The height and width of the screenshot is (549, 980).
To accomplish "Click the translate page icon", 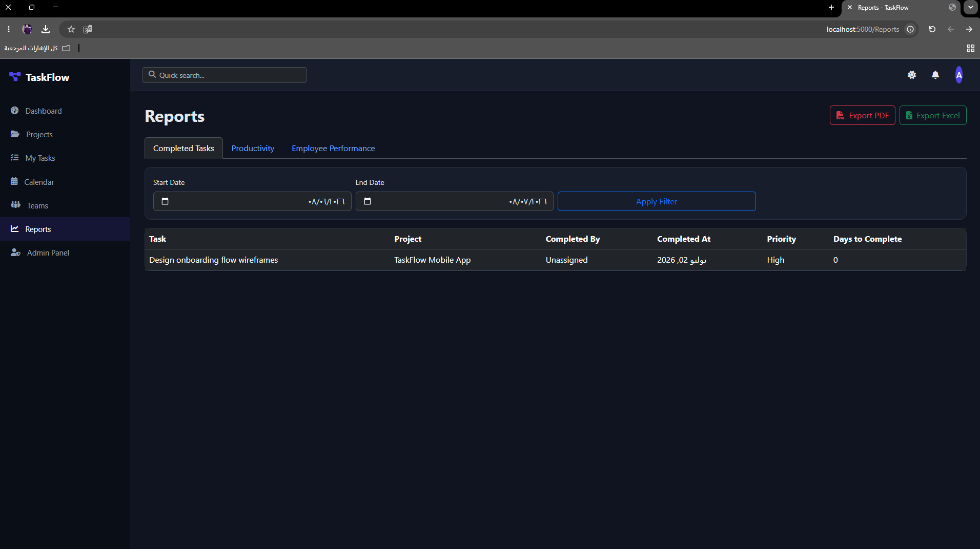I will (x=88, y=29).
